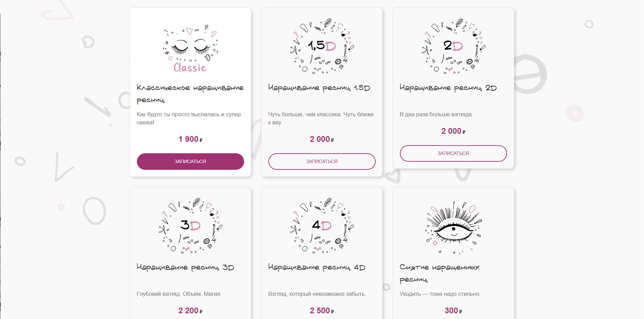Click description text 'Глубокий взгляд. Объём. Магия.'
This screenshot has height=319, width=644.
point(179,294)
